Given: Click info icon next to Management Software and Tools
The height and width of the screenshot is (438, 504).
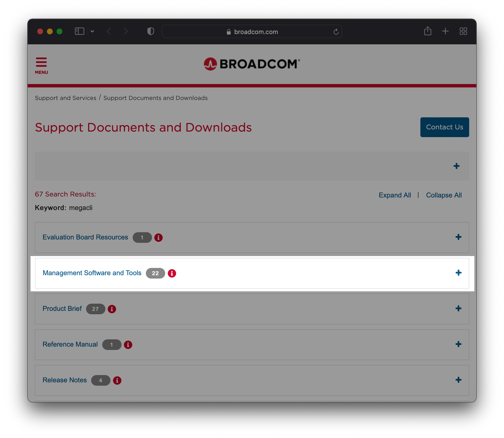Looking at the screenshot, I should tap(172, 273).
